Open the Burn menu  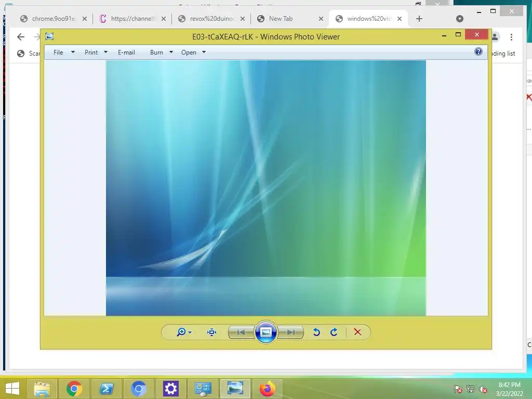click(156, 52)
